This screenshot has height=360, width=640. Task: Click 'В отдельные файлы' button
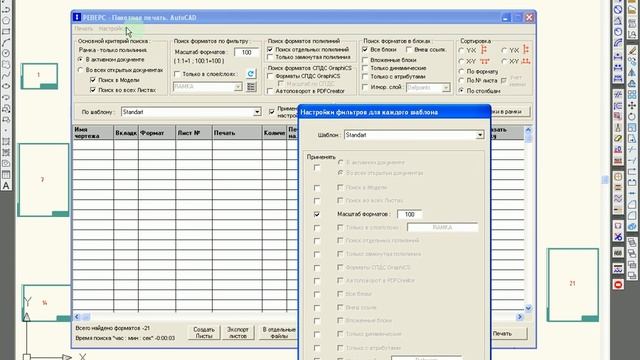click(278, 333)
